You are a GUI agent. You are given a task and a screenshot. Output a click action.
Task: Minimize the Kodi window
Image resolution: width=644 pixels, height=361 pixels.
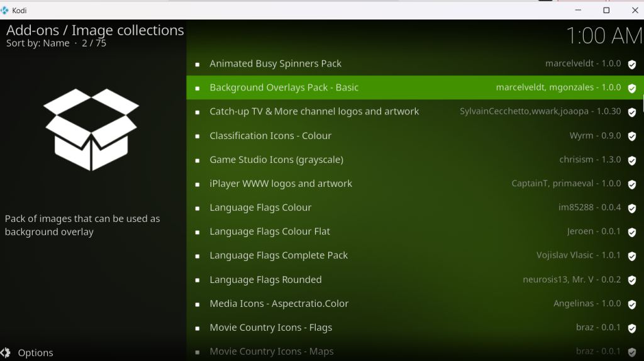[578, 10]
